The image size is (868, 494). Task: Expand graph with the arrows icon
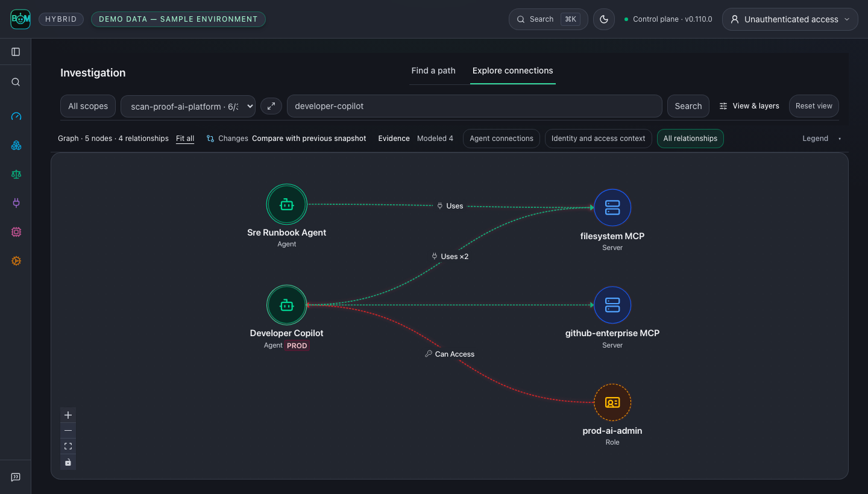[271, 106]
